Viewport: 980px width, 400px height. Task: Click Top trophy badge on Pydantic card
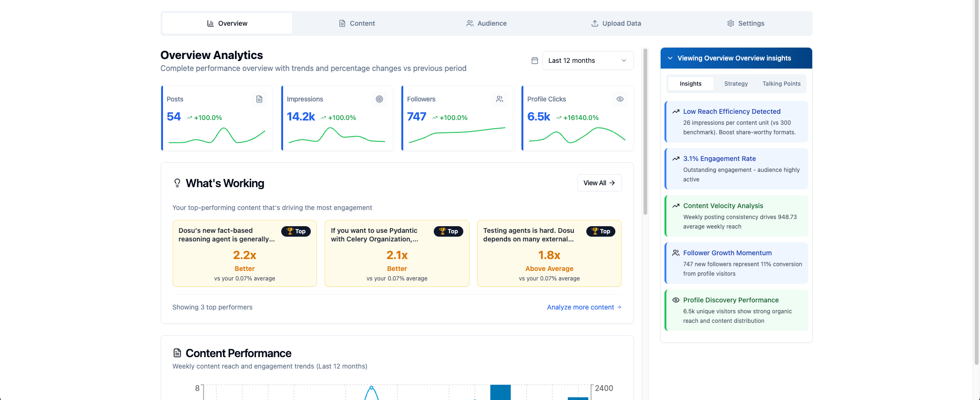pyautogui.click(x=449, y=231)
